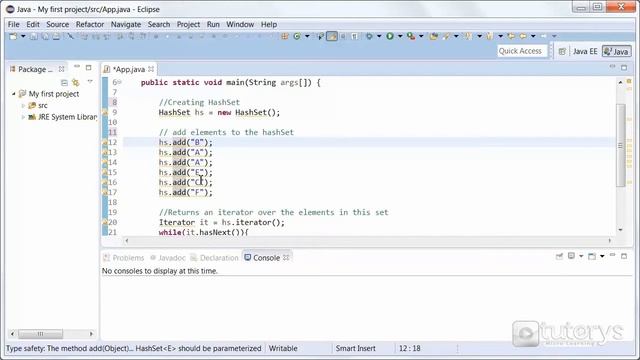
Task: Open the Project menu
Action: click(x=188, y=24)
